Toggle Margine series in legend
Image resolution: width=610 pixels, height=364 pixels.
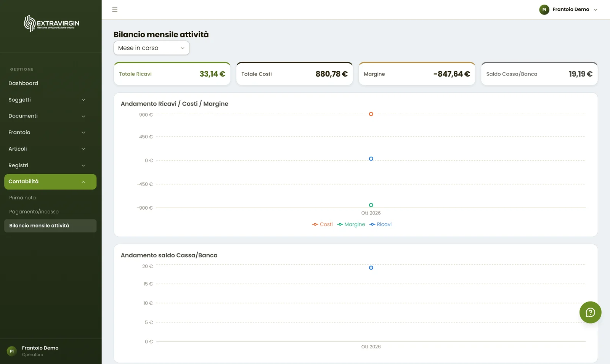pos(351,224)
